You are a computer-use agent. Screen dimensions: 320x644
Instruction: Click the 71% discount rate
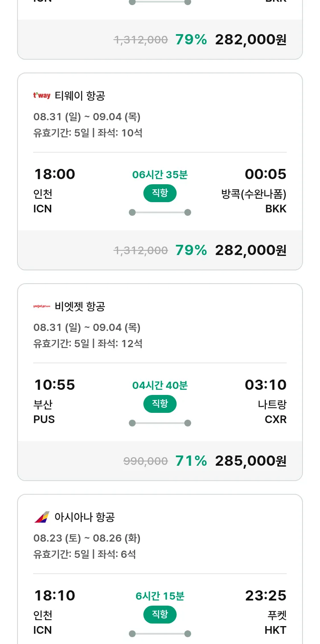191,461
